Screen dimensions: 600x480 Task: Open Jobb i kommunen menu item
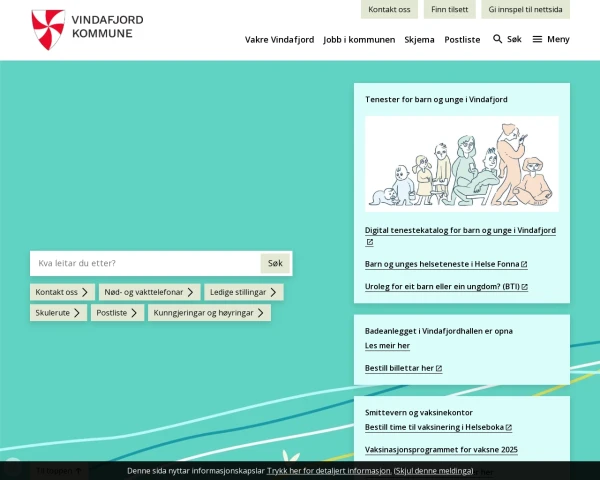(359, 39)
